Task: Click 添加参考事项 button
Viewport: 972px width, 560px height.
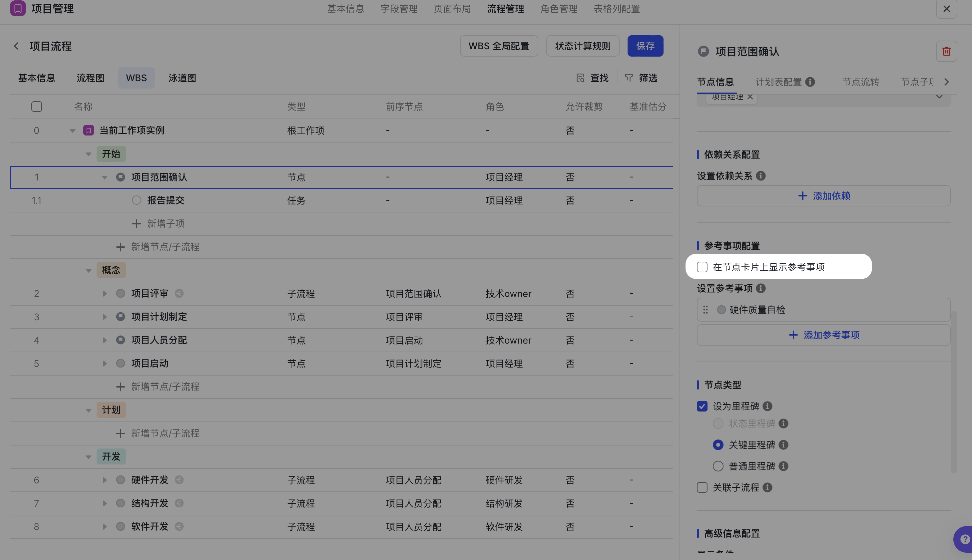Action: (x=823, y=335)
